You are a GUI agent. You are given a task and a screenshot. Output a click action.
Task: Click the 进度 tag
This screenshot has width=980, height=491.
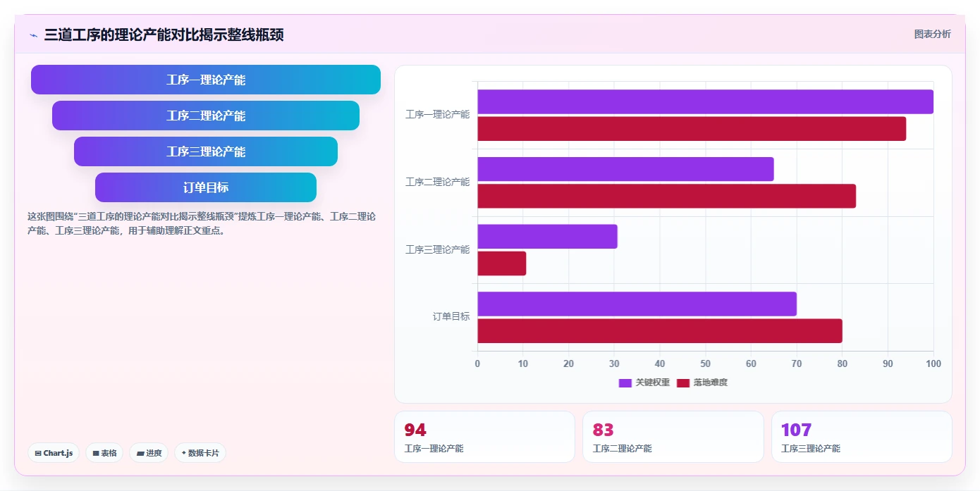coord(149,453)
